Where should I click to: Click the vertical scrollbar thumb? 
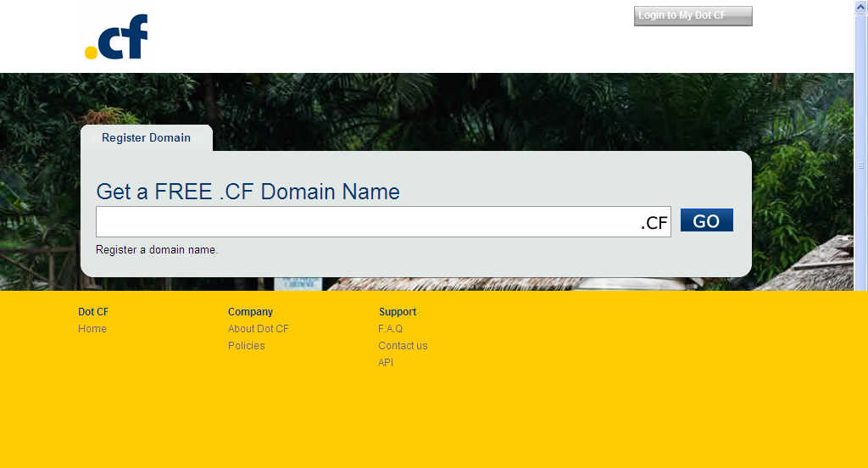(861, 153)
